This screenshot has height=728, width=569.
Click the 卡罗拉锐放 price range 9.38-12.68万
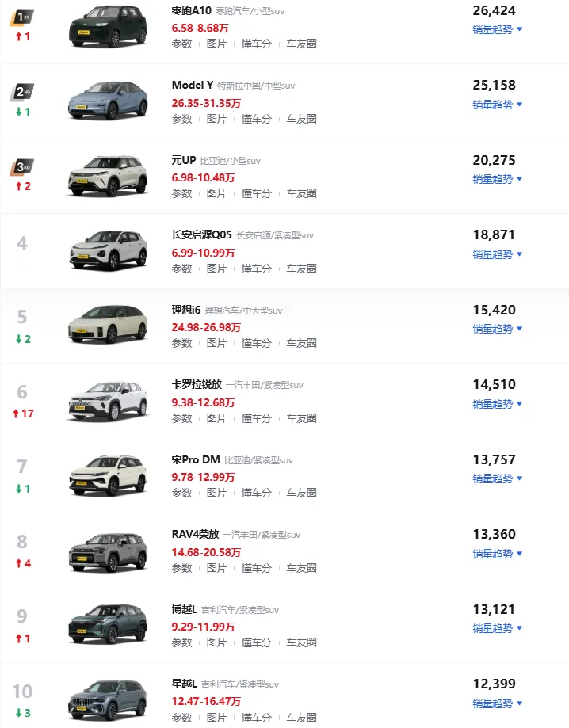(x=203, y=402)
